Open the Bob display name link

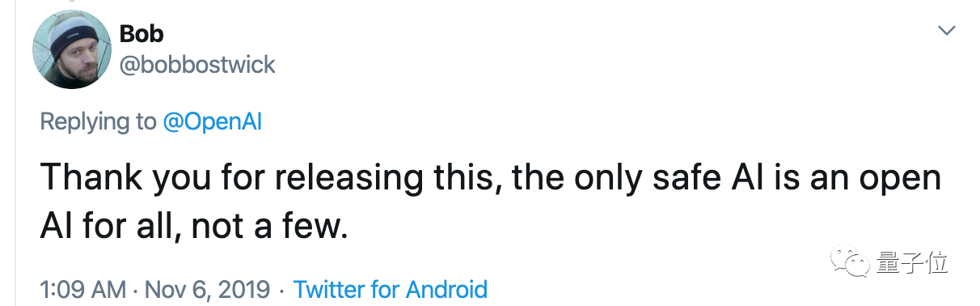click(142, 34)
